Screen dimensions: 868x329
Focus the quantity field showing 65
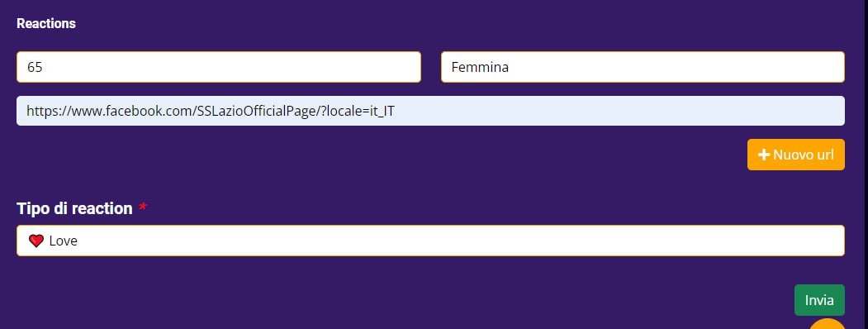tap(219, 67)
